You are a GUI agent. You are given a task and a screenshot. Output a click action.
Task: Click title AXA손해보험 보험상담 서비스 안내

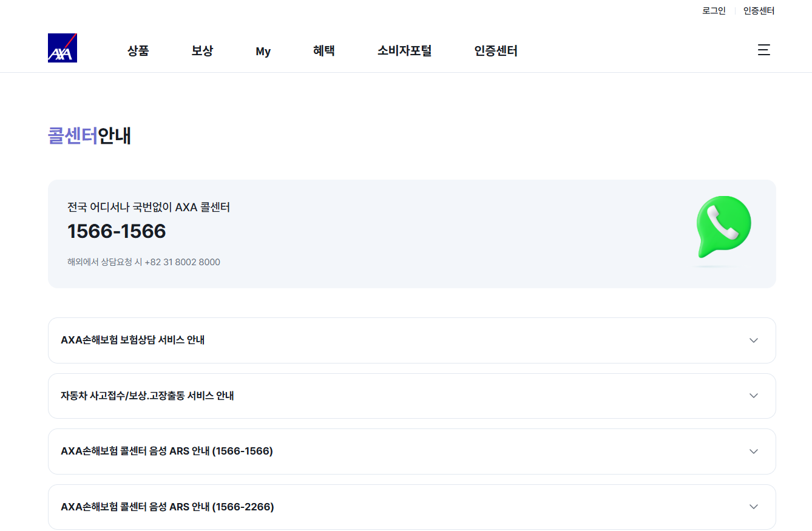click(x=132, y=340)
